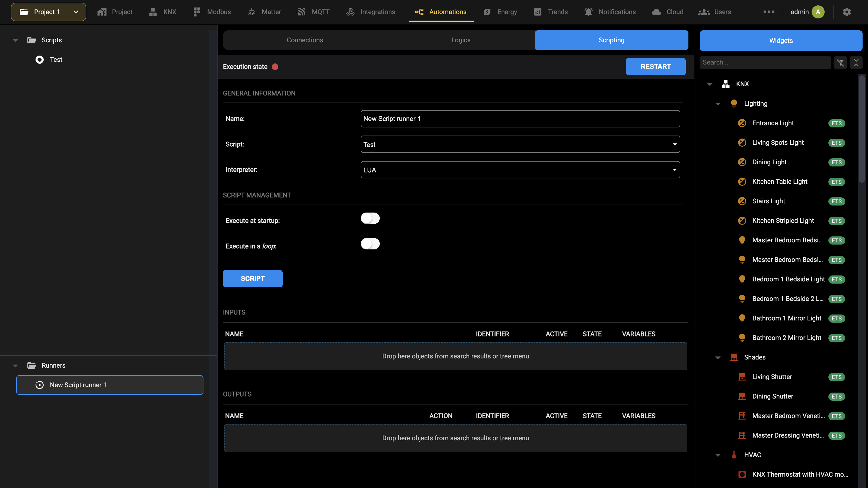Toggle Execute in a loop switch

pyautogui.click(x=370, y=244)
